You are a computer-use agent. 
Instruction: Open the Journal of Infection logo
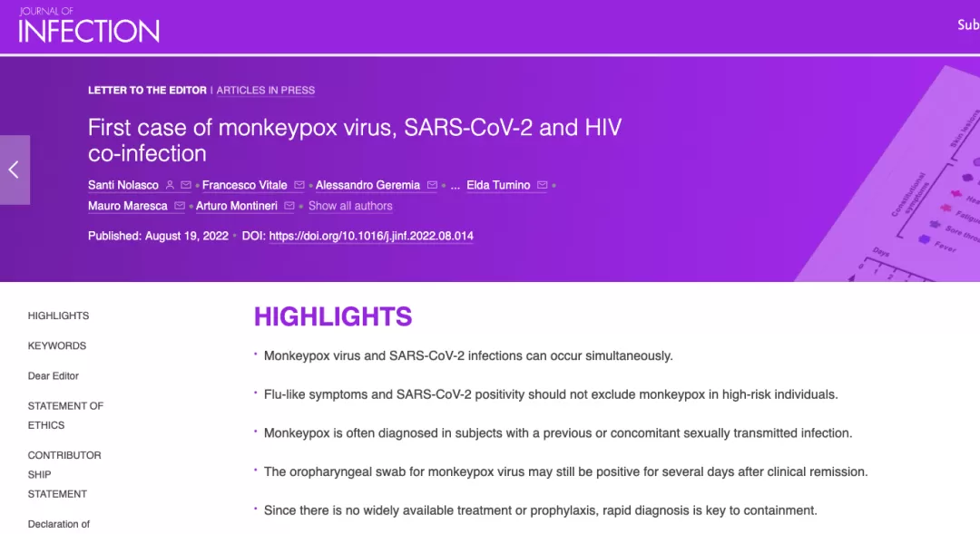click(89, 25)
